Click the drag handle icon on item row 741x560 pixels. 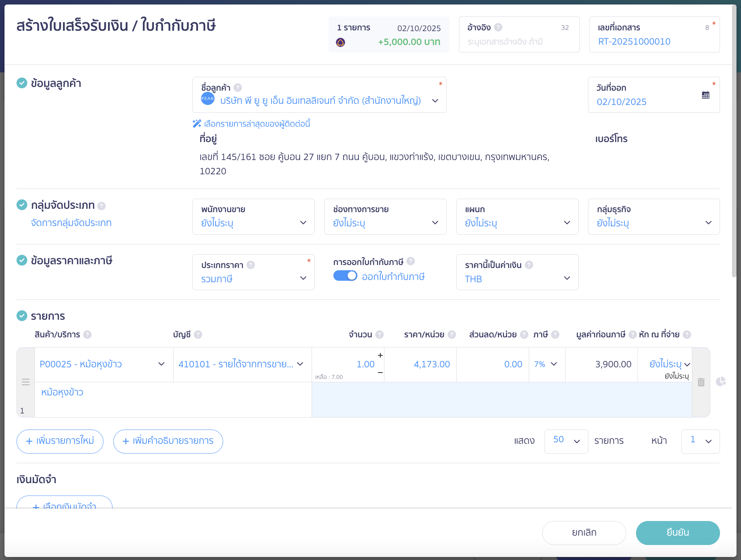(25, 382)
